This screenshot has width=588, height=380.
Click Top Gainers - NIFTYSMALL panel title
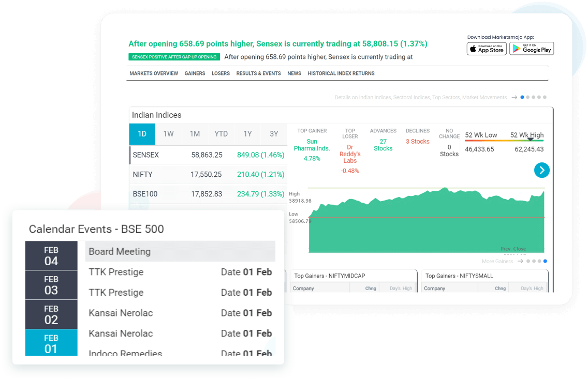tap(459, 276)
